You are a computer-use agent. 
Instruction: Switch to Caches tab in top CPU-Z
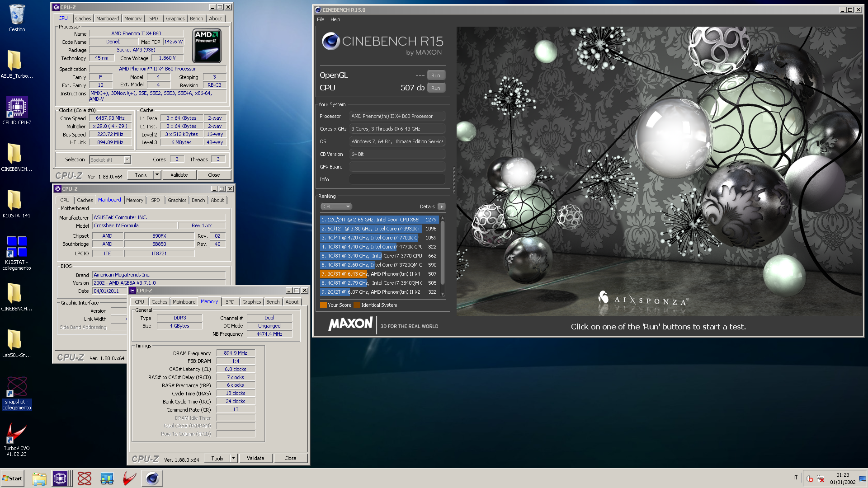[x=83, y=19]
